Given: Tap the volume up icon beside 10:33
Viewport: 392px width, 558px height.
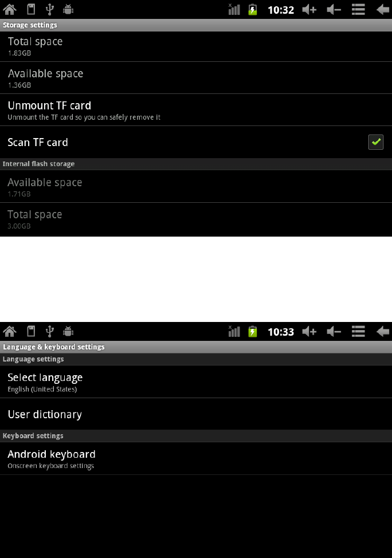Looking at the screenshot, I should click(309, 331).
